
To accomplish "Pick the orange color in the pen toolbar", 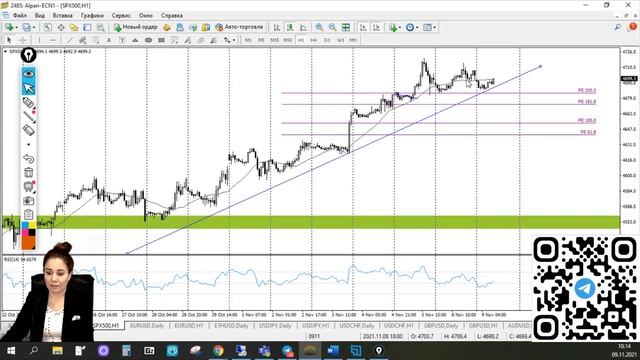I will click(28, 243).
